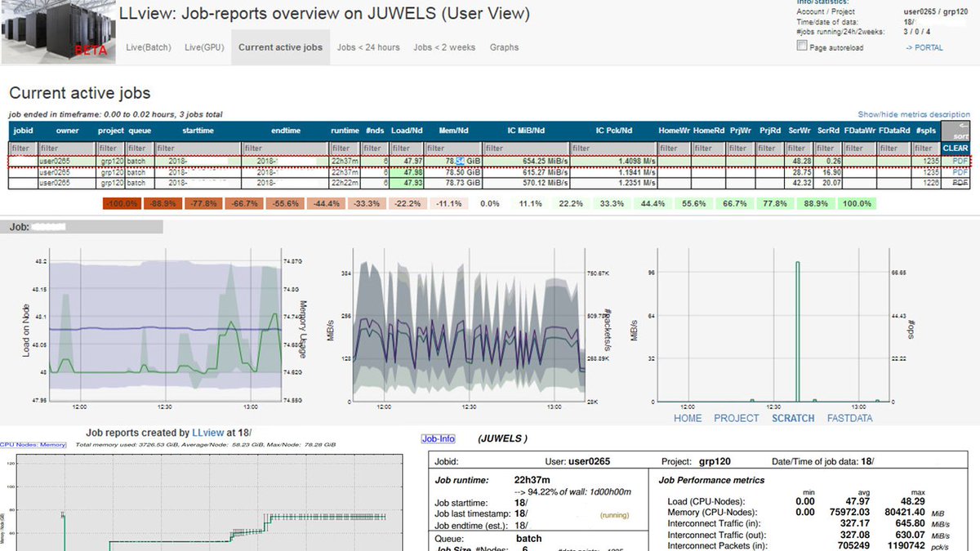The width and height of the screenshot is (980, 551).
Task: Click the tall SCRATCH spike in I/O chart
Action: click(798, 331)
